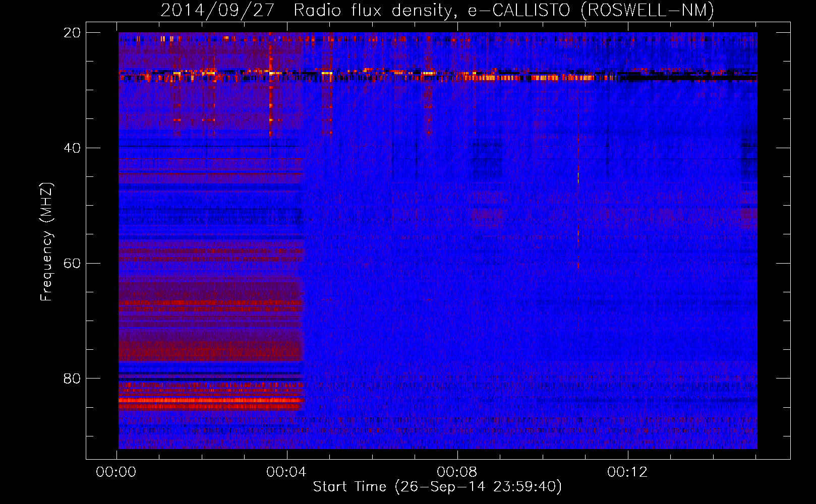Click the 'Frequency (MHZ)' y-axis label
This screenshot has height=504, width=816.
[x=46, y=242]
